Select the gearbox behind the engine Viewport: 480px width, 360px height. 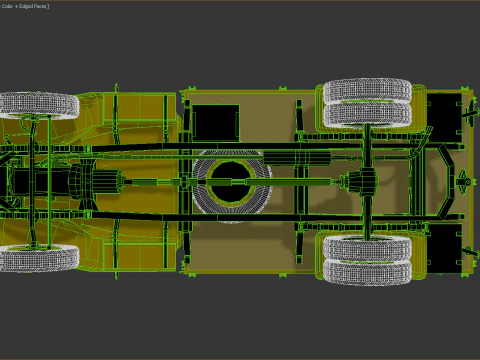[x=107, y=181]
